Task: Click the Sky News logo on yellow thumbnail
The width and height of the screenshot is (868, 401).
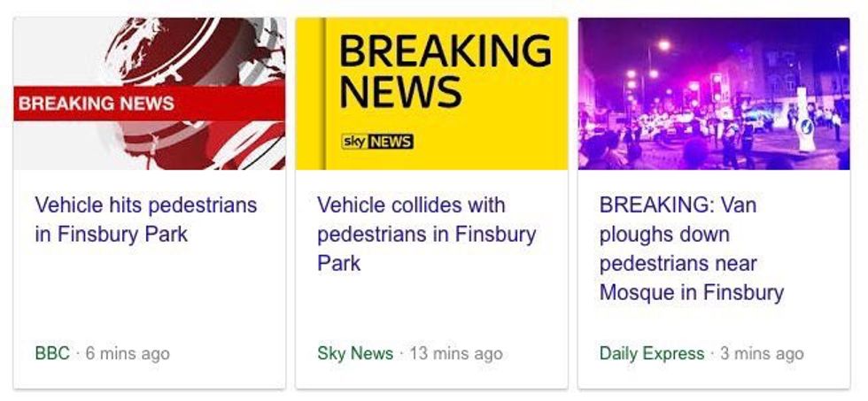Action: [x=377, y=142]
